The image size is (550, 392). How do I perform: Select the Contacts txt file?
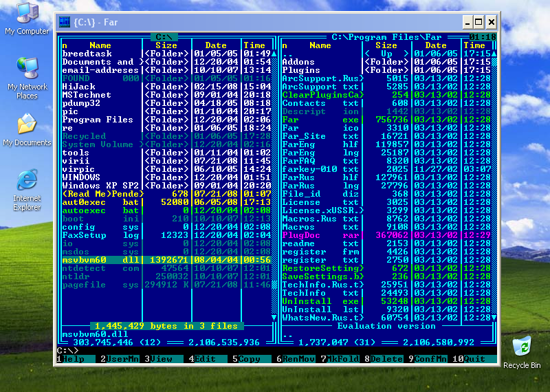tap(386, 103)
